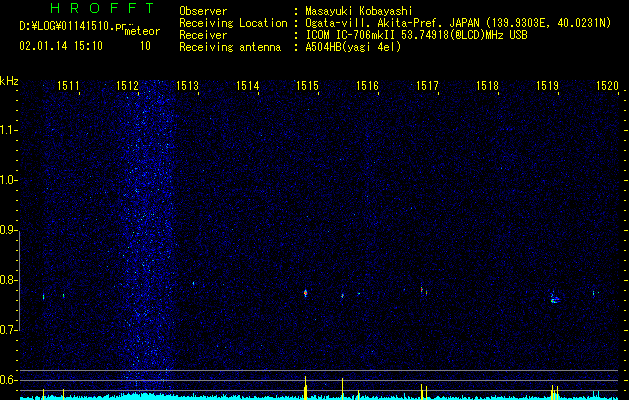Click the 1512 time axis label
This screenshot has width=629, height=400.
coord(127,86)
